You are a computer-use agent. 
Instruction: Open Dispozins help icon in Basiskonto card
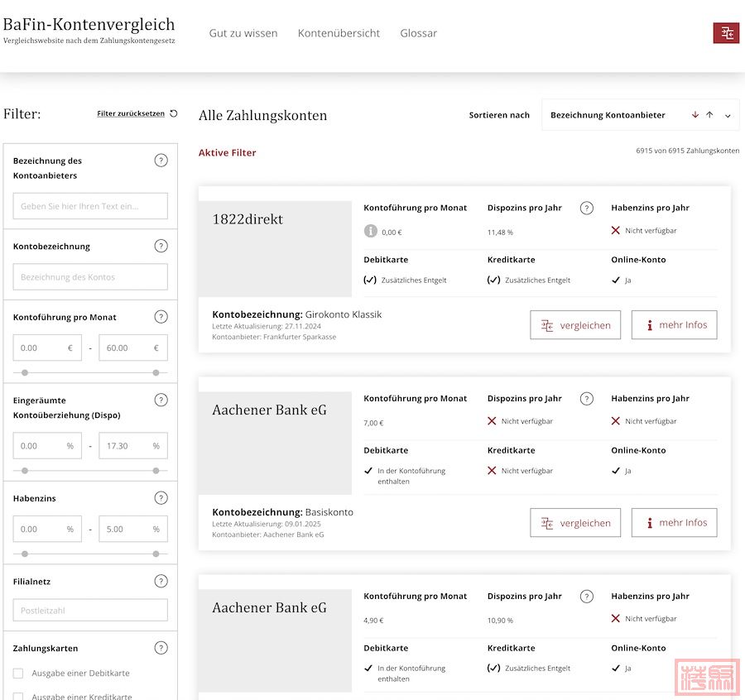tap(587, 399)
